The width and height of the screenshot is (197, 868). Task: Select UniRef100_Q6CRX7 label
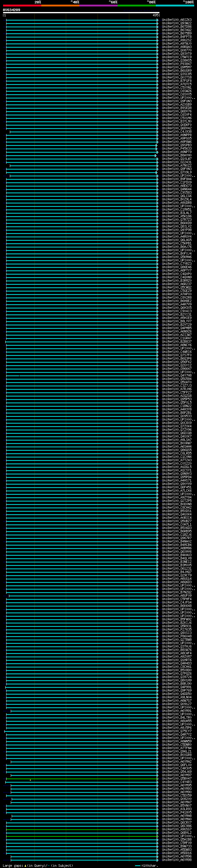(x=177, y=822)
